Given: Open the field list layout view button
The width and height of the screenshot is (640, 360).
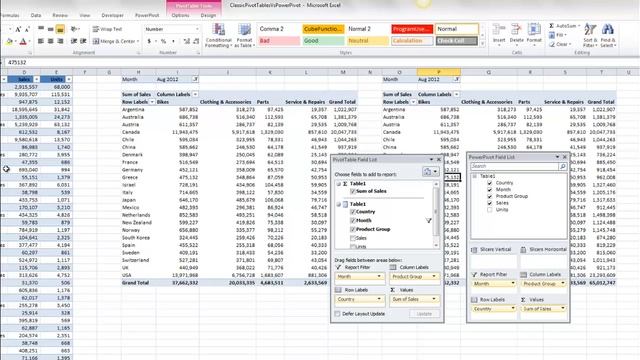Looking at the screenshot, I should click(430, 171).
